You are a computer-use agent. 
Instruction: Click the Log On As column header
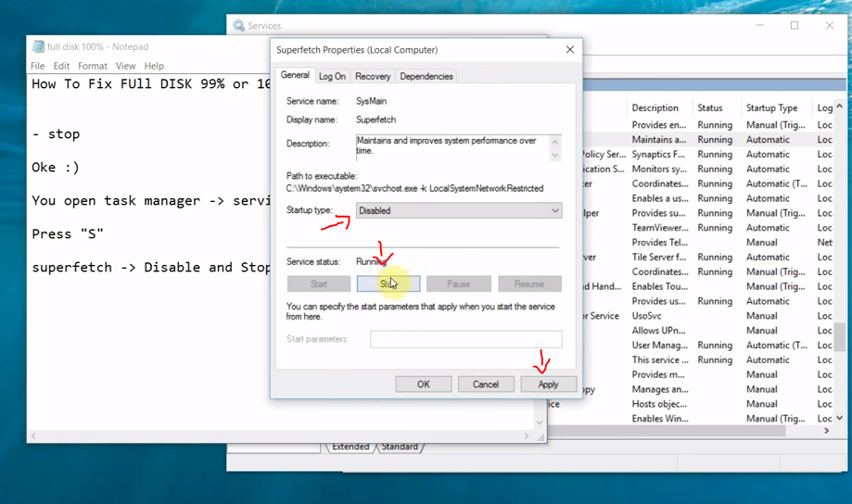pyautogui.click(x=824, y=108)
